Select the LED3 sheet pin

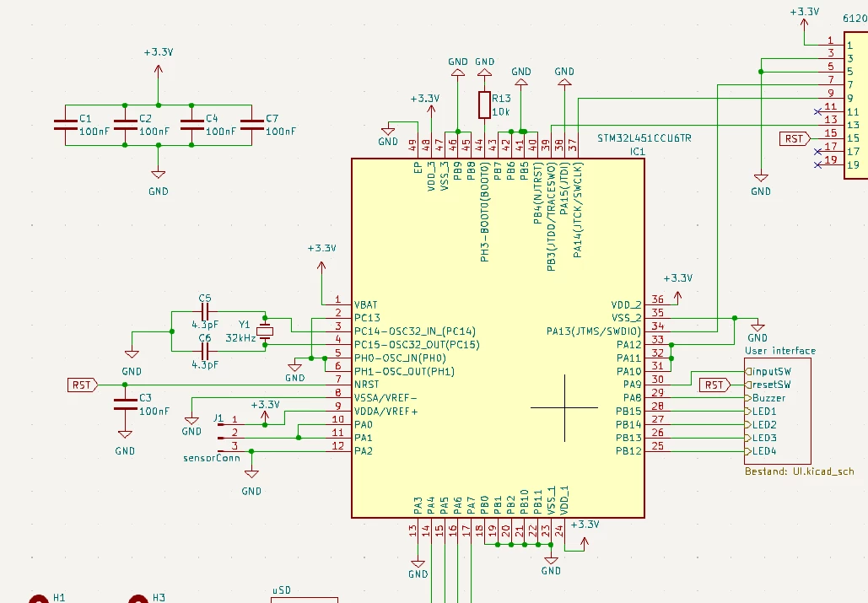pos(761,438)
